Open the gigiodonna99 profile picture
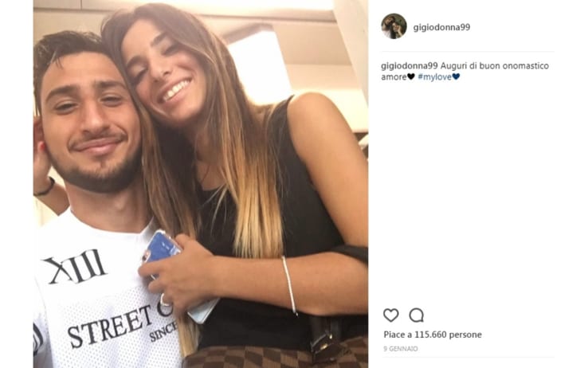The height and width of the screenshot is (368, 588). tap(394, 26)
